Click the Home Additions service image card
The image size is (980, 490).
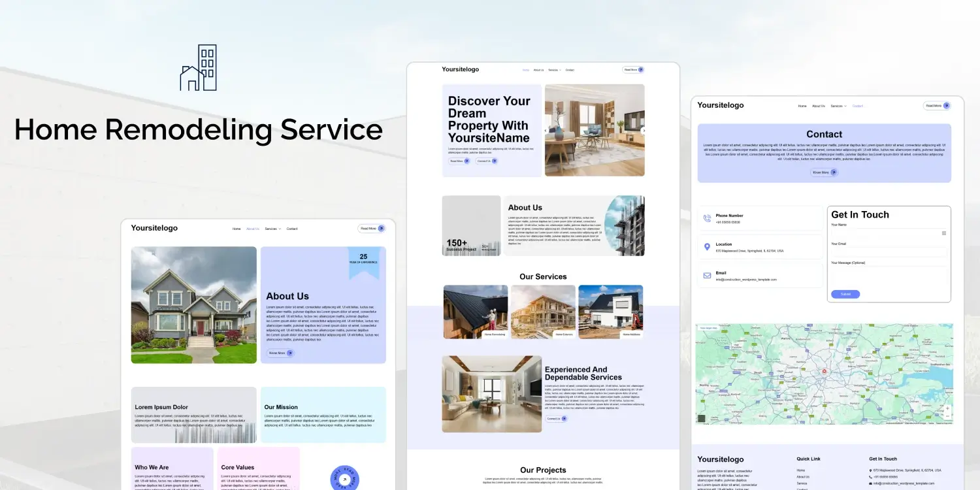(x=611, y=312)
